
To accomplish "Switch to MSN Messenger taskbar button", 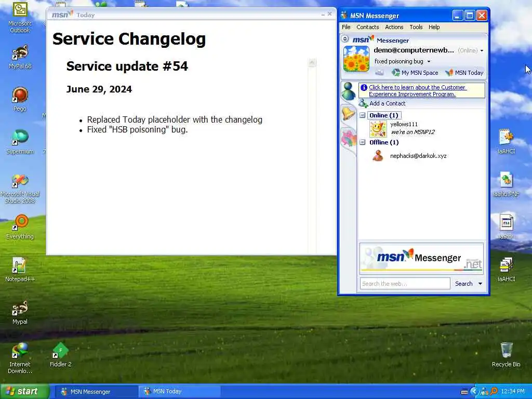I will (96, 392).
